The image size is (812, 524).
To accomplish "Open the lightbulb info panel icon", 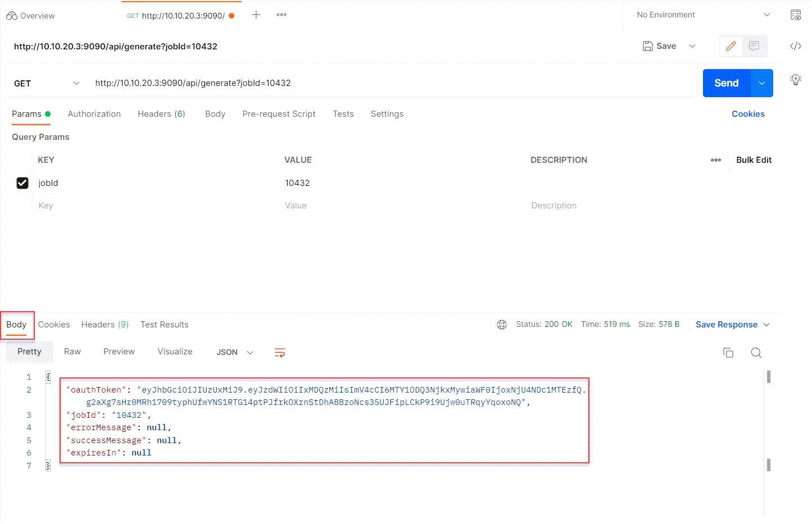I will click(795, 80).
